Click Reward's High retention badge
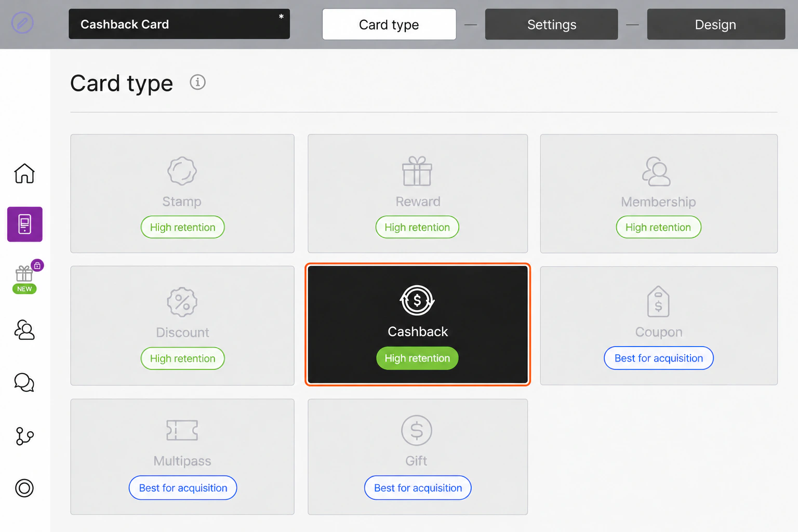 (417, 227)
